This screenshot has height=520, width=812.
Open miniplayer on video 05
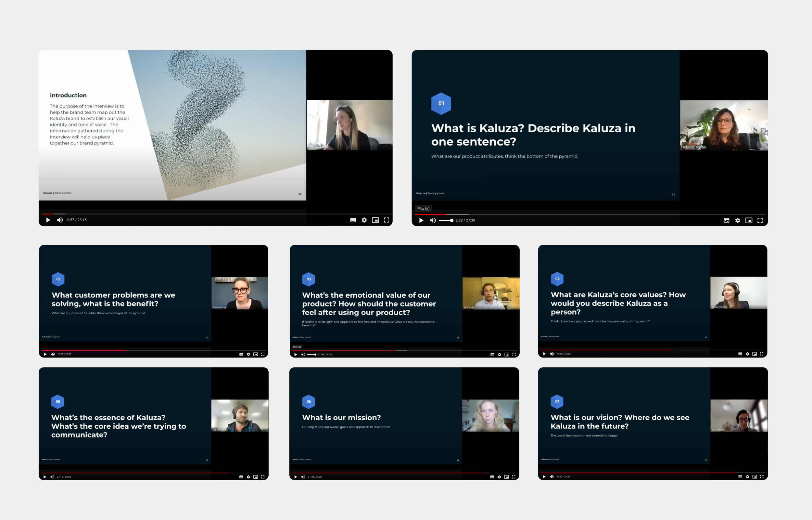pos(255,477)
